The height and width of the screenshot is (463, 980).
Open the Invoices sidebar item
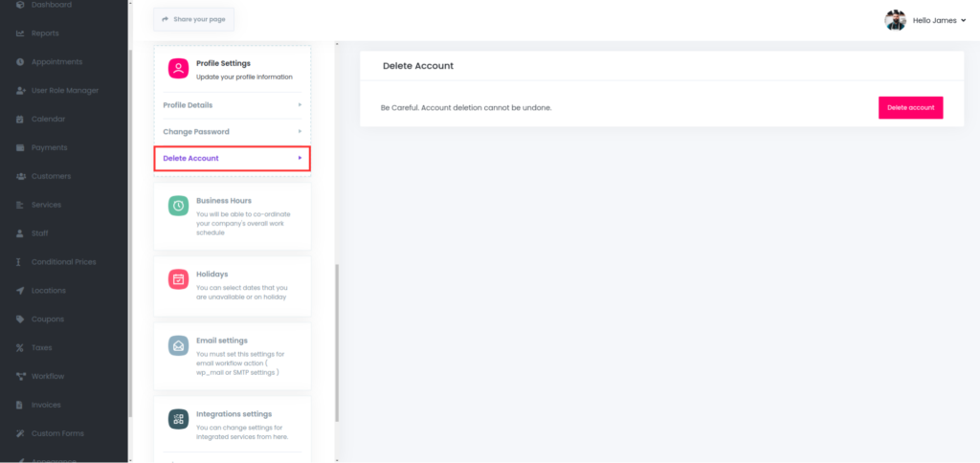tap(46, 405)
